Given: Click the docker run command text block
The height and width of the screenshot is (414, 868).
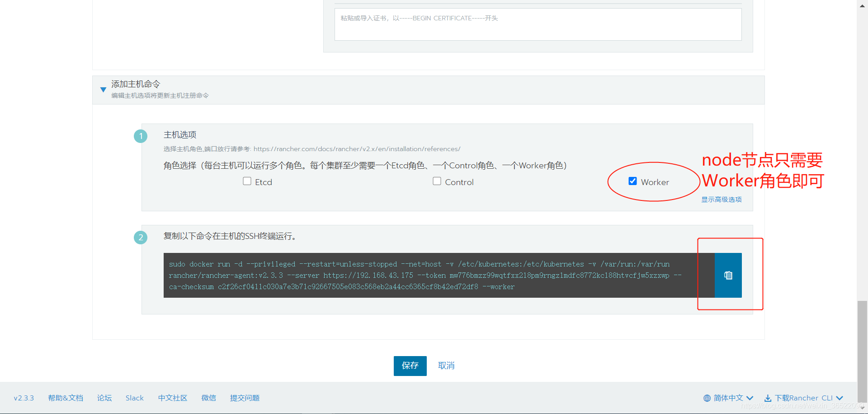Looking at the screenshot, I should click(439, 275).
